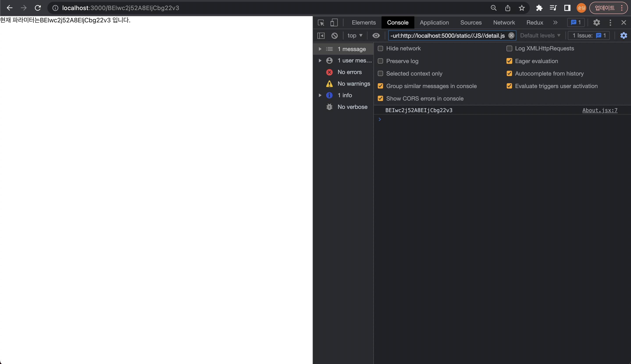The width and height of the screenshot is (631, 364).
Task: Open DevTools settings gear
Action: point(597,23)
